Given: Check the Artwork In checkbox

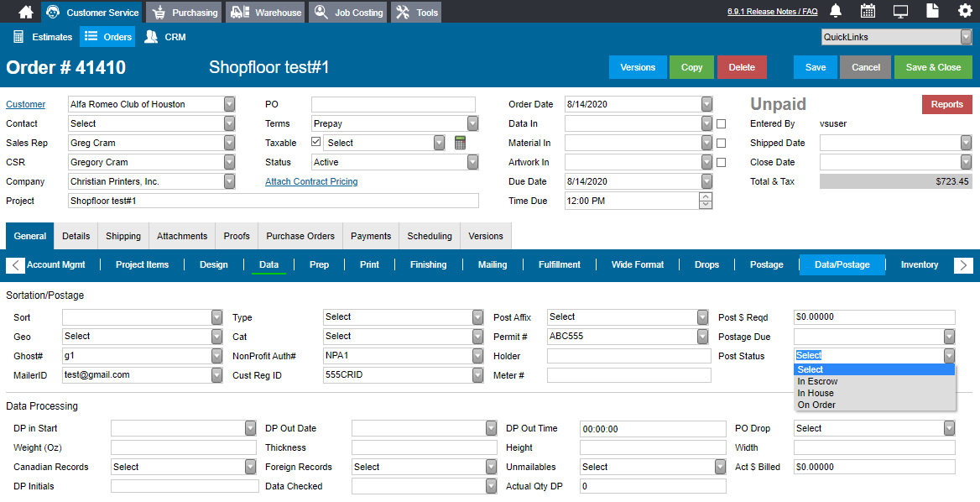Looking at the screenshot, I should (x=721, y=163).
